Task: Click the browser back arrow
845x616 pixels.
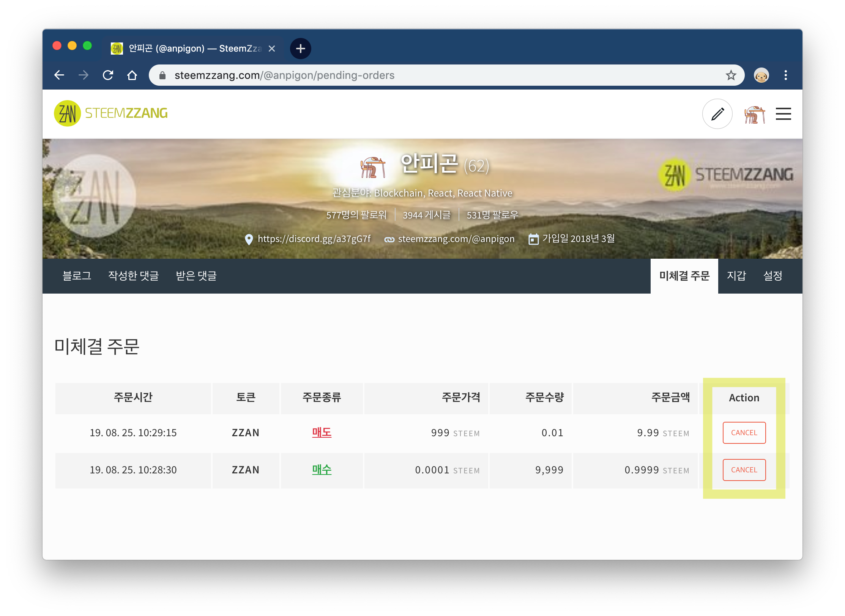Action: tap(59, 75)
